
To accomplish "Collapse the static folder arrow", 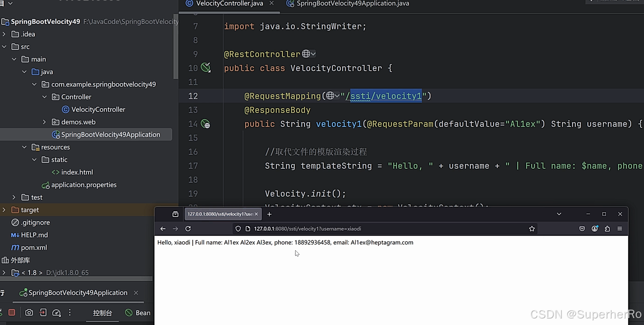I will [34, 159].
